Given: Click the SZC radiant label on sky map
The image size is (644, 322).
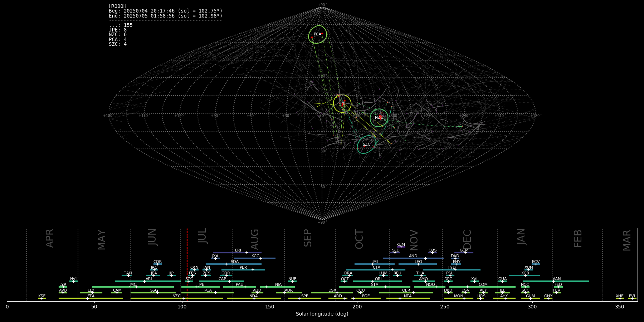Looking at the screenshot, I should pos(367,145).
